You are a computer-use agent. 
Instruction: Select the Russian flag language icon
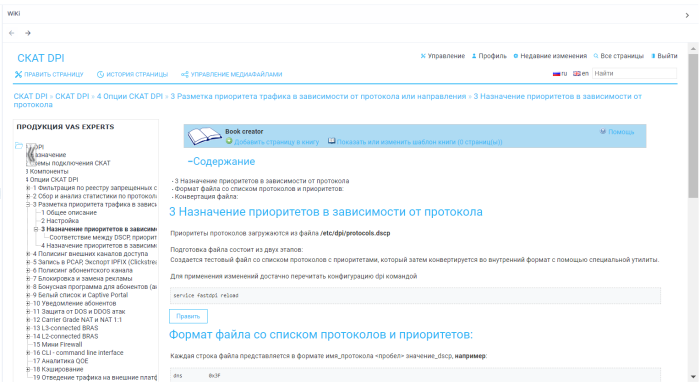(x=556, y=74)
